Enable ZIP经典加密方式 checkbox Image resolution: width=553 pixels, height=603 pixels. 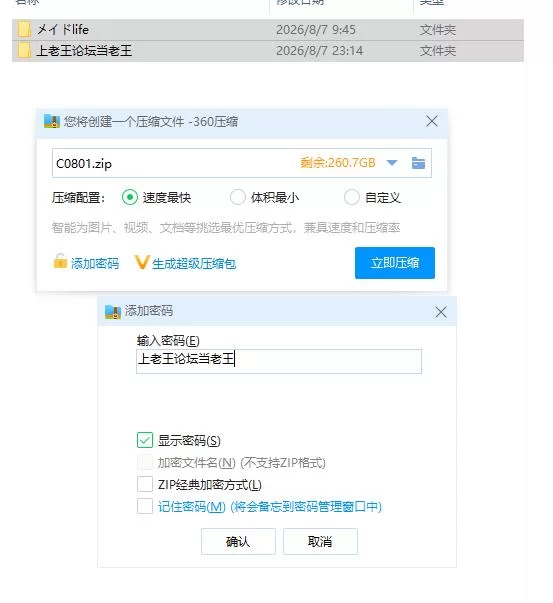(145, 484)
